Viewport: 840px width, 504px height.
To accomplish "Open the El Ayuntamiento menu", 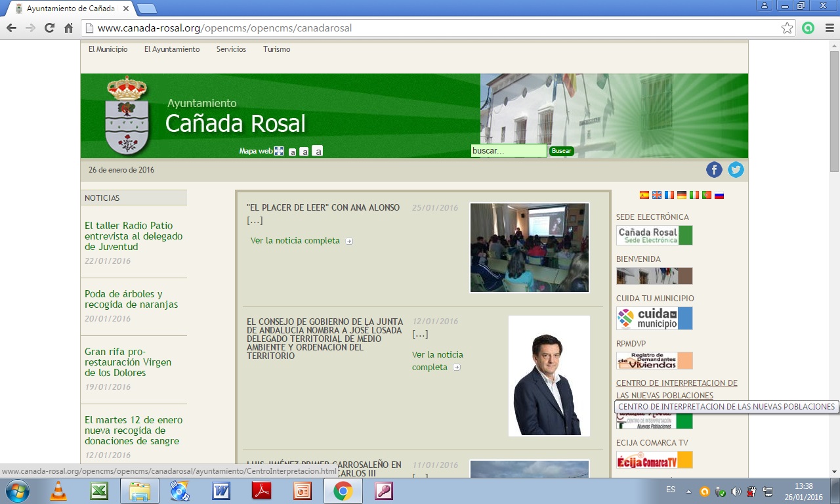I will [x=172, y=49].
